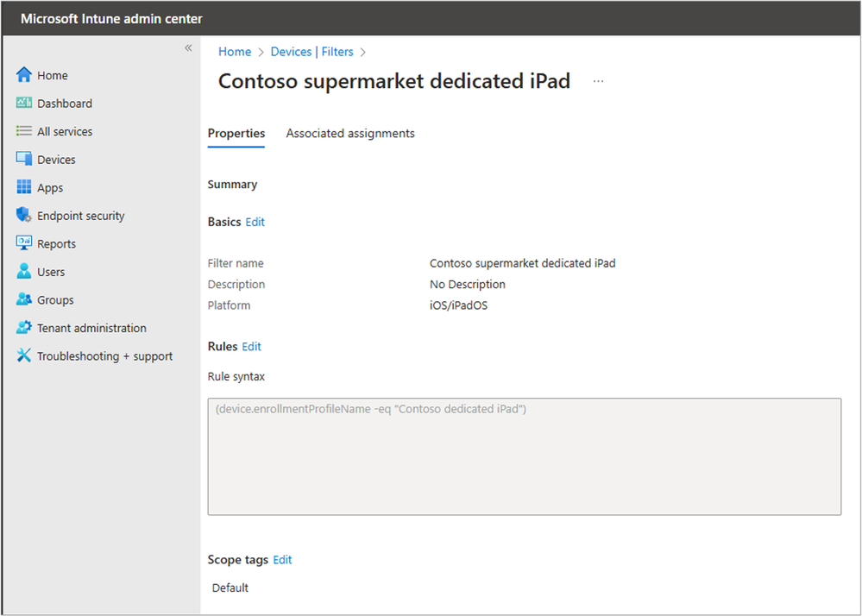Click the Troubleshooting + support tools icon
Image resolution: width=862 pixels, height=616 pixels.
pyautogui.click(x=24, y=356)
